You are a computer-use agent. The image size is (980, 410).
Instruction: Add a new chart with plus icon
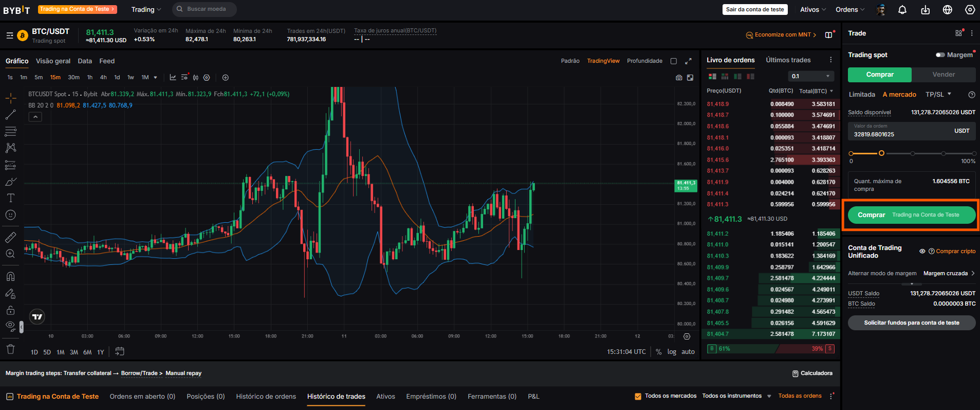coord(225,78)
